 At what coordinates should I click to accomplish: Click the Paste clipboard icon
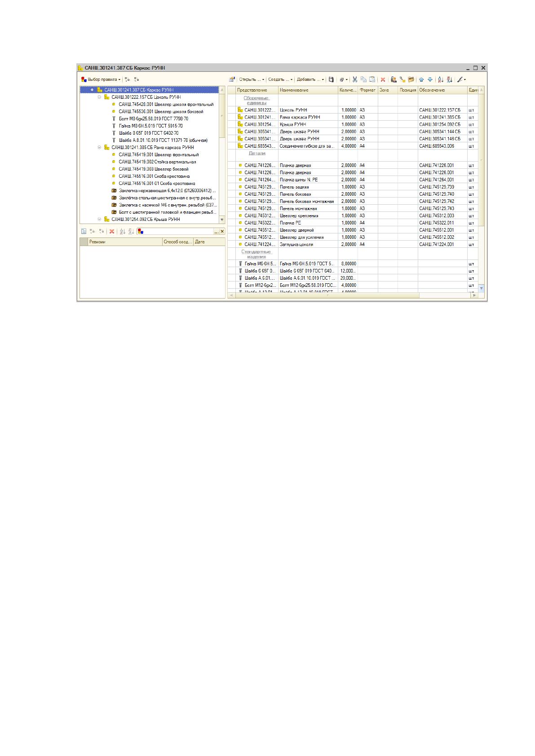[372, 79]
